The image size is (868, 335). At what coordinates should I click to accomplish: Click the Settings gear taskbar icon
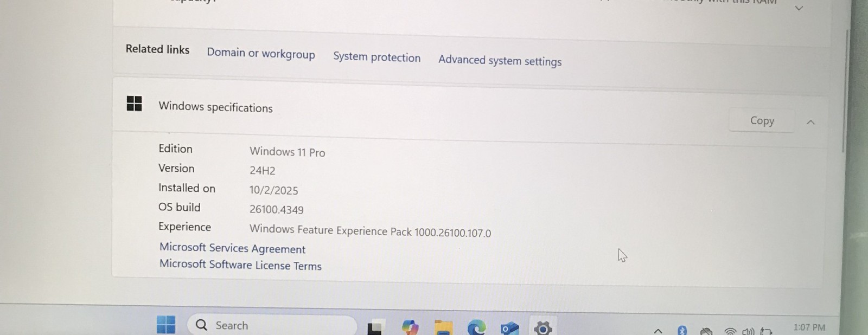point(543,328)
